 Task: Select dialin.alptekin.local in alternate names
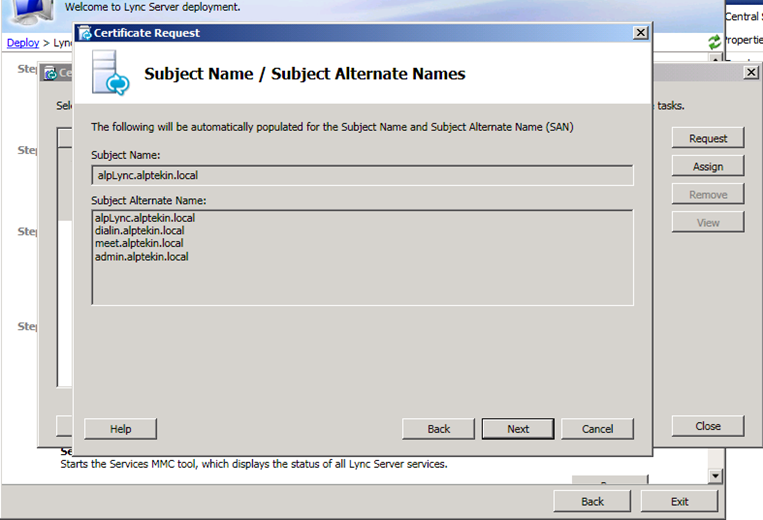(140, 231)
